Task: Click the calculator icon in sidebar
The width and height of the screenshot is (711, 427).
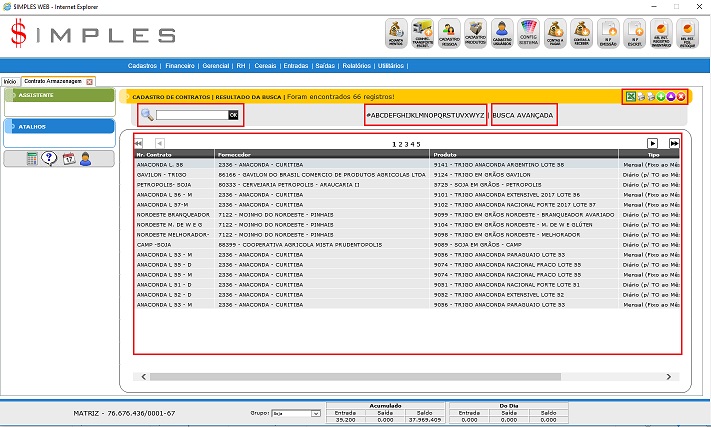Action: point(33,158)
